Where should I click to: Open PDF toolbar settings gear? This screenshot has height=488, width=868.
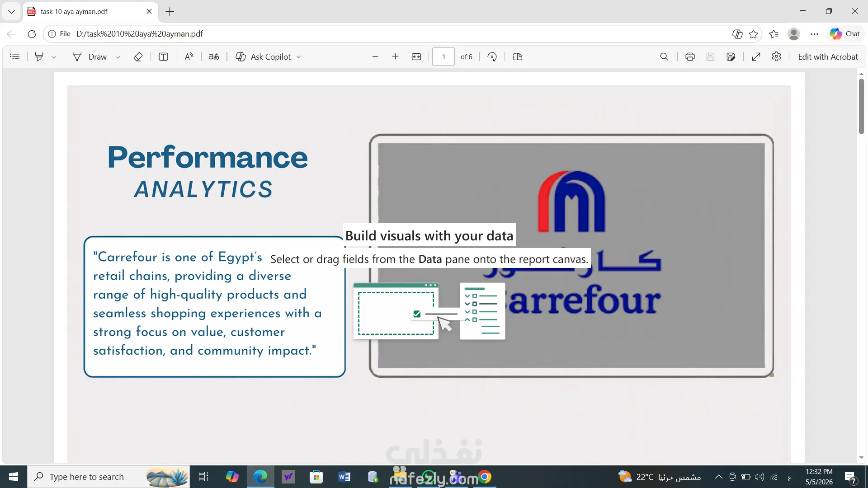pos(777,57)
